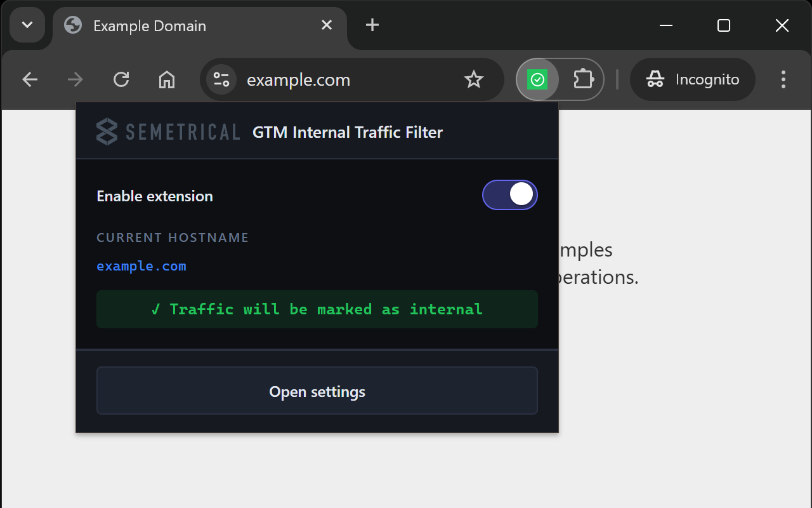Click the GTM Internal Traffic Filter title
This screenshot has height=508, width=812.
(348, 132)
